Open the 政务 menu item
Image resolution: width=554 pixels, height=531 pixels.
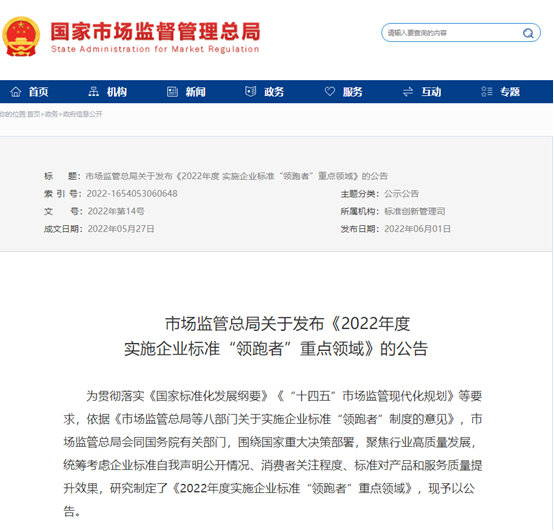(274, 92)
